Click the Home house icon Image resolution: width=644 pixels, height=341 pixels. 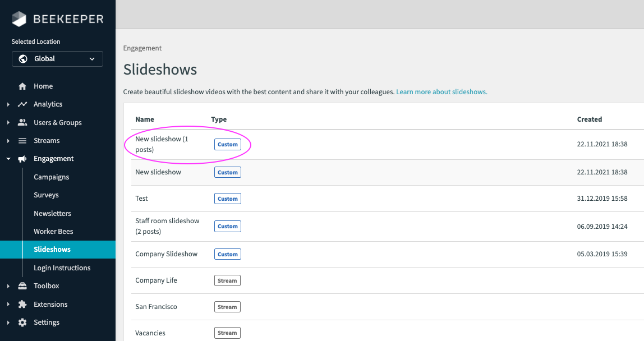[22, 86]
